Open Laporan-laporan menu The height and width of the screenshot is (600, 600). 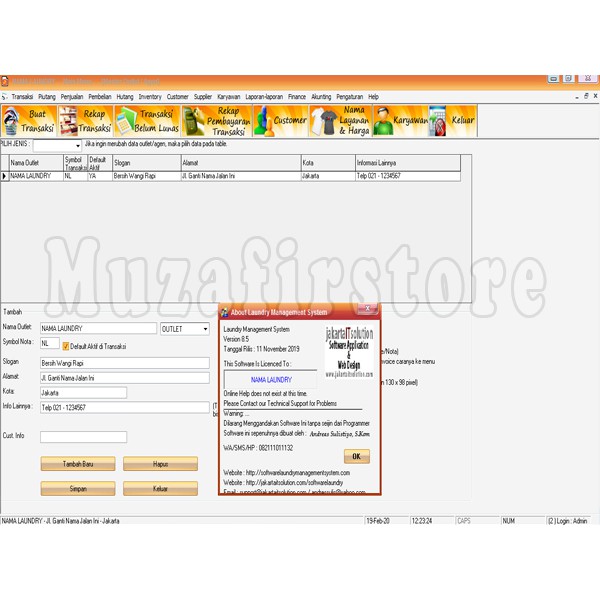[264, 97]
